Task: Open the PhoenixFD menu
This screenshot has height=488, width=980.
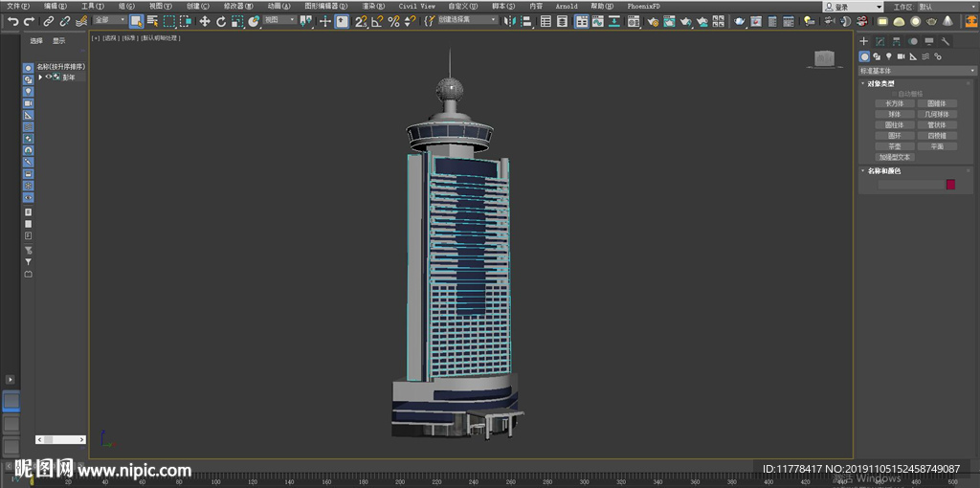Action: [644, 7]
